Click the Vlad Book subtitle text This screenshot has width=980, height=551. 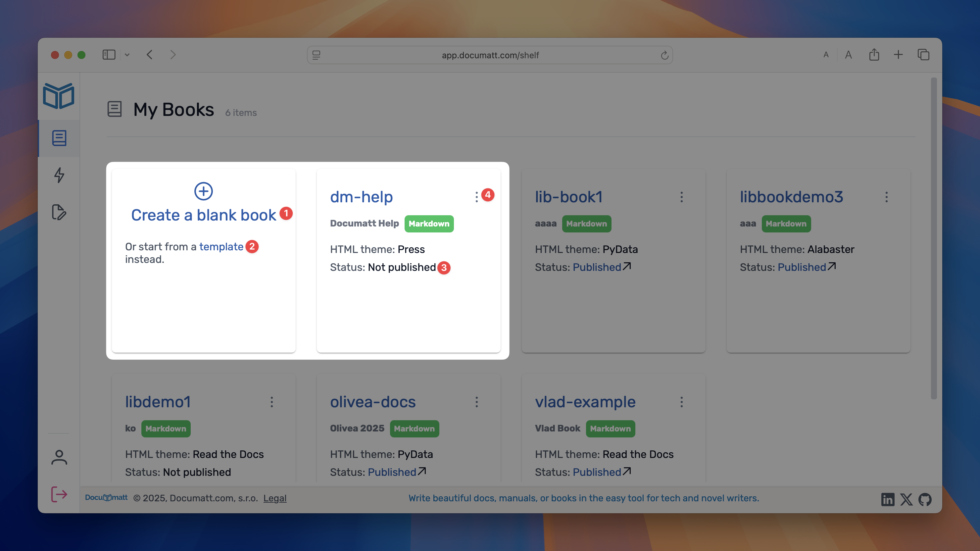[557, 428]
